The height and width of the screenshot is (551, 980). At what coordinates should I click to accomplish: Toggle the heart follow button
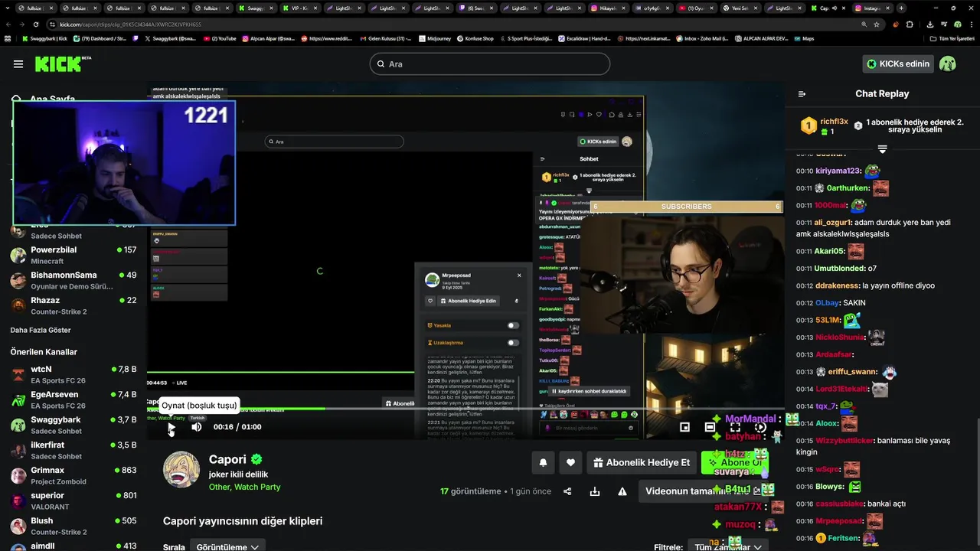570,462
